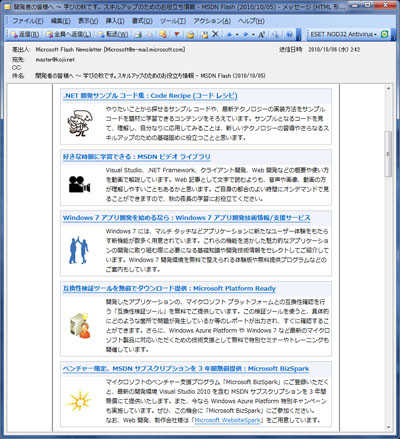Viewport: 400px width, 439px height.
Task: Open the Microsoft BizSpark heading link
Action: (x=186, y=368)
